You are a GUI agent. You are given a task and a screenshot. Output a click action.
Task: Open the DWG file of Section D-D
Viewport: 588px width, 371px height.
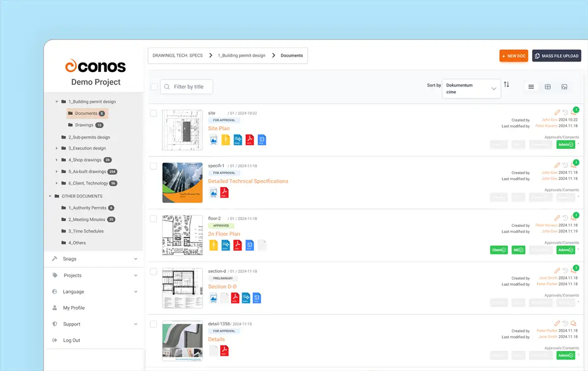coord(246,298)
